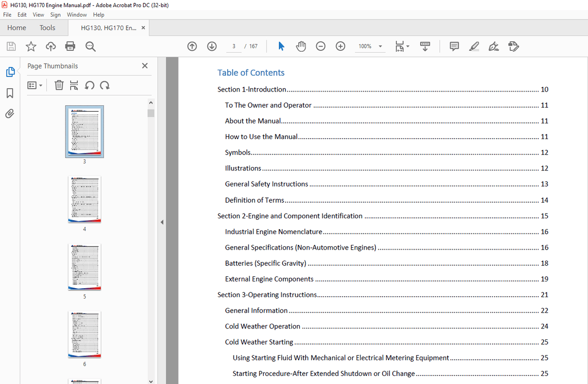Toggle the Page Thumbnails panel button
Viewport: 588px width, 384px height.
point(10,72)
